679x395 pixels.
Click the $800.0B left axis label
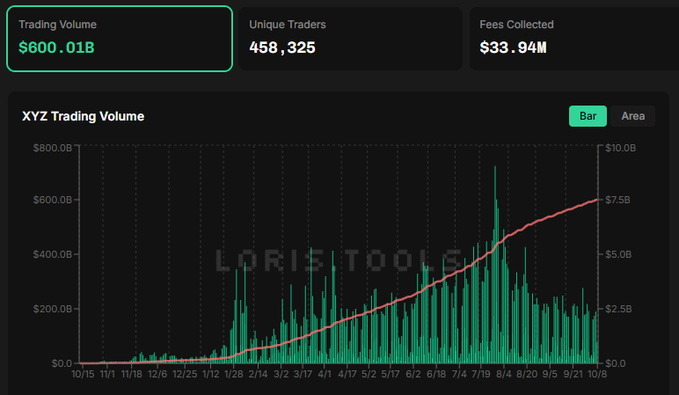pos(52,148)
